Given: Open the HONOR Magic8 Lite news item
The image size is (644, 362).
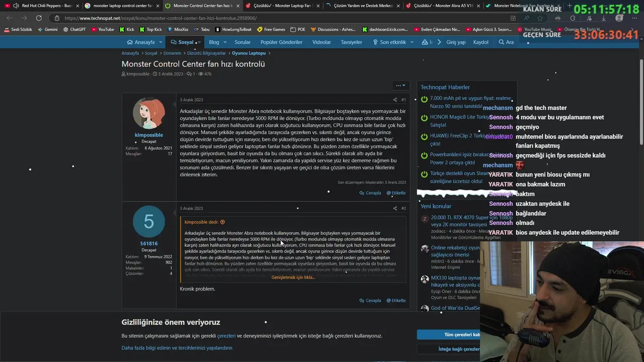Looking at the screenshot, I should coord(460,121).
